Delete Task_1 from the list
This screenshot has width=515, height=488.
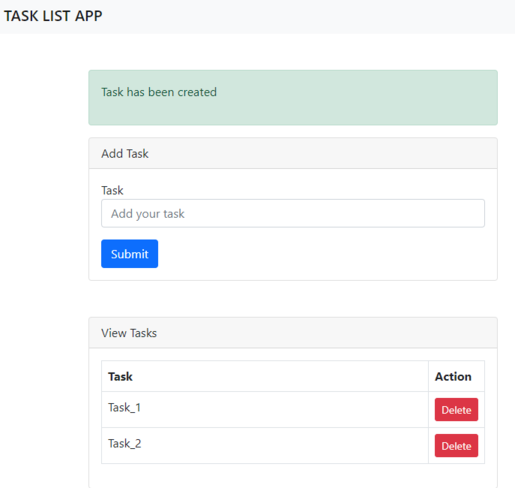click(456, 409)
